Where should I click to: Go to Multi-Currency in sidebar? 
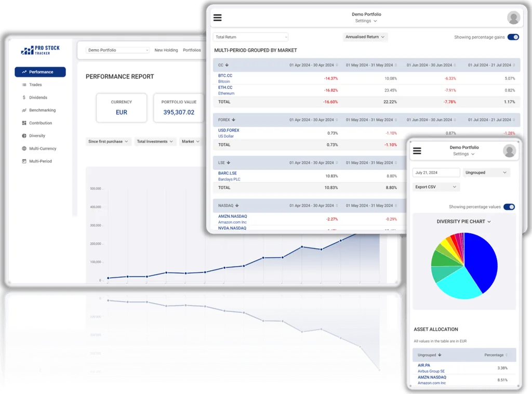click(x=43, y=148)
